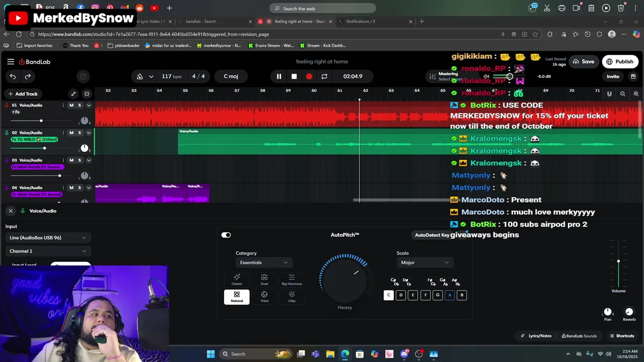The width and height of the screenshot is (644, 362).
Task: Select the Natural AutoPitch preset
Action: (236, 297)
